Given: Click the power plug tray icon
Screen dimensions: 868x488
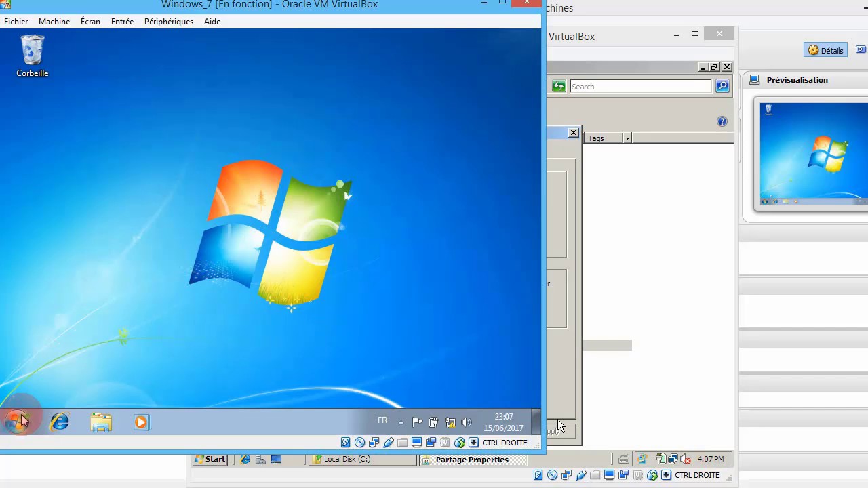Looking at the screenshot, I should [x=433, y=422].
